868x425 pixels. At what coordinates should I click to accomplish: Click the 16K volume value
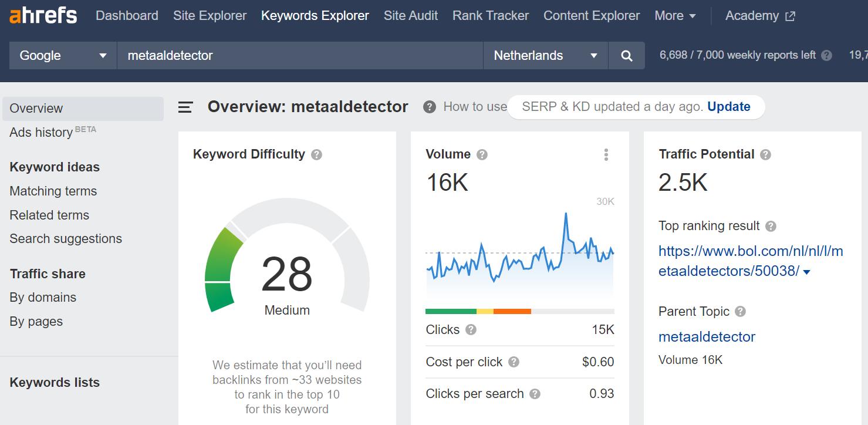tap(447, 183)
